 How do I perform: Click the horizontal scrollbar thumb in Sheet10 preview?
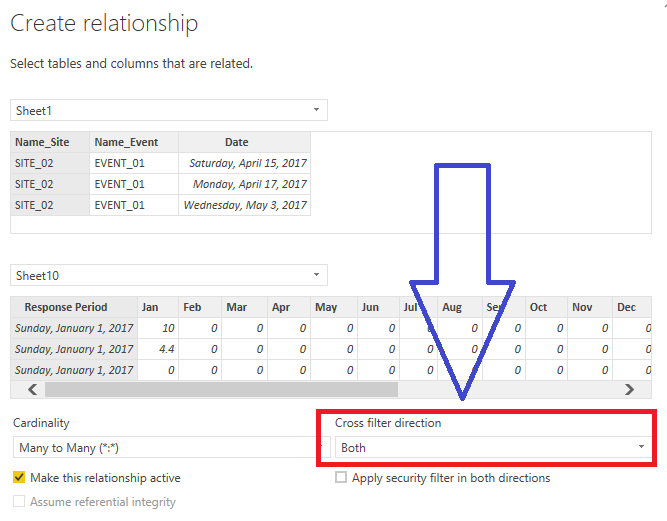tap(220, 390)
